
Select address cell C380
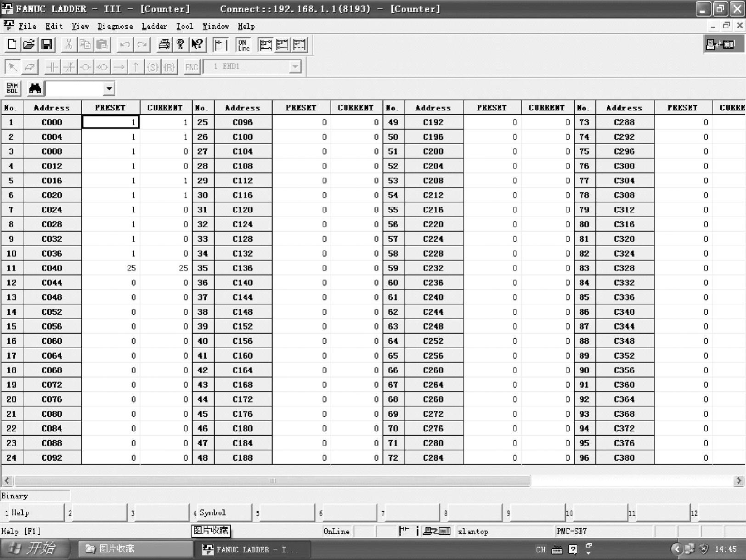click(x=625, y=458)
